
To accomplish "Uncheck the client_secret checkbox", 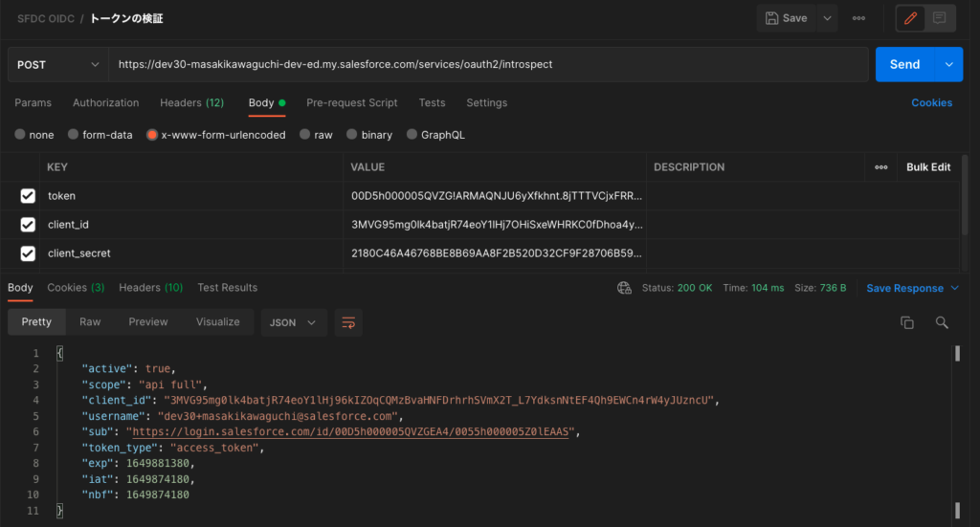I will [x=28, y=253].
